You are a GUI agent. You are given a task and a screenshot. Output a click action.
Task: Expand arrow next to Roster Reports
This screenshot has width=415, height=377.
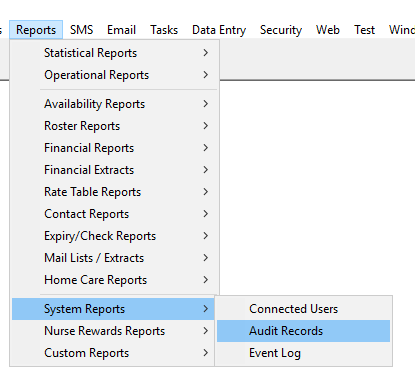(x=206, y=126)
